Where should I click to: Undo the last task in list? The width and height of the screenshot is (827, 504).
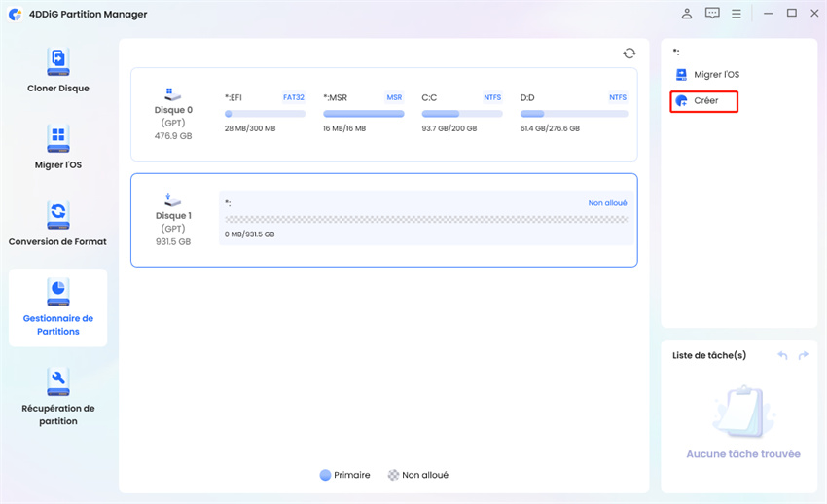click(782, 355)
